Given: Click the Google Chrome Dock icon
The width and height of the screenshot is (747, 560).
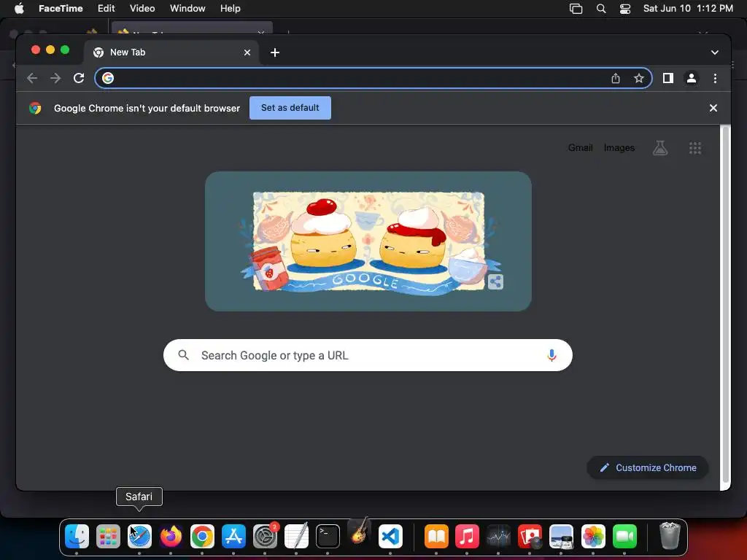Looking at the screenshot, I should (203, 537).
